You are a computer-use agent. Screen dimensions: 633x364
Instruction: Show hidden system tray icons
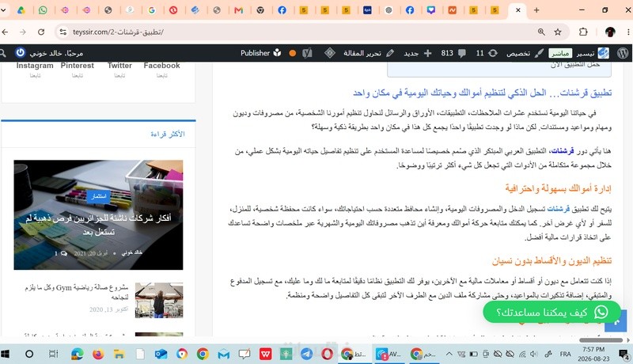(x=449, y=354)
